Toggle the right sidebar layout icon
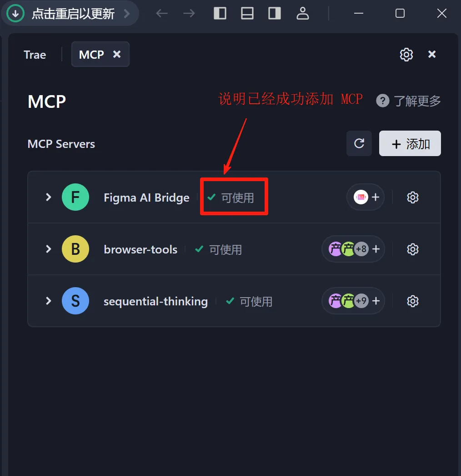 click(x=275, y=13)
